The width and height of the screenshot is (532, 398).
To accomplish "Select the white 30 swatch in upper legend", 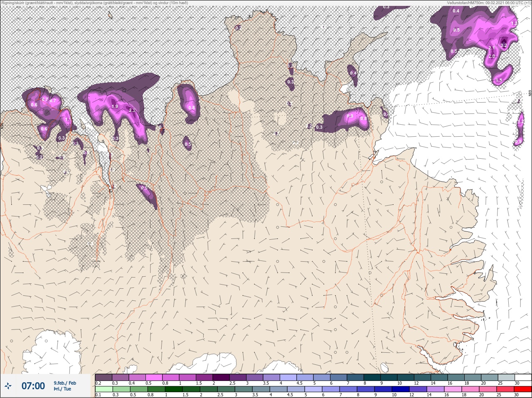I will point(522,377).
